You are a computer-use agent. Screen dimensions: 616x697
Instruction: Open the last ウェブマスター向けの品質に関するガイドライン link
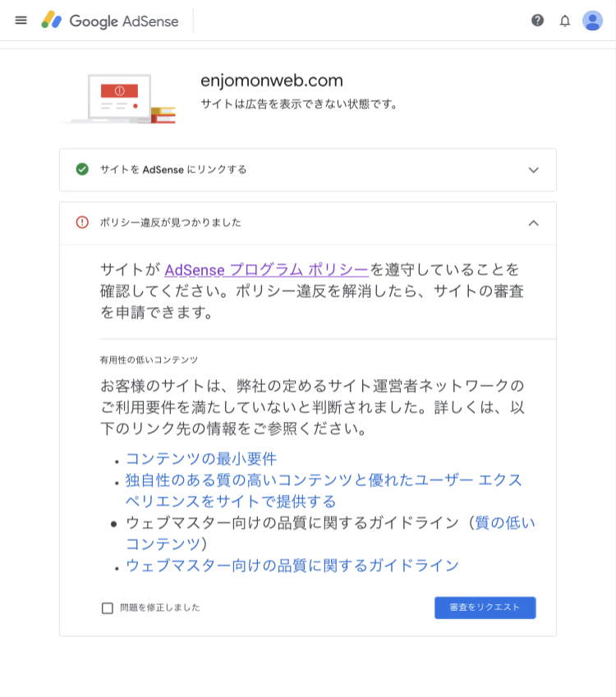pos(292,566)
